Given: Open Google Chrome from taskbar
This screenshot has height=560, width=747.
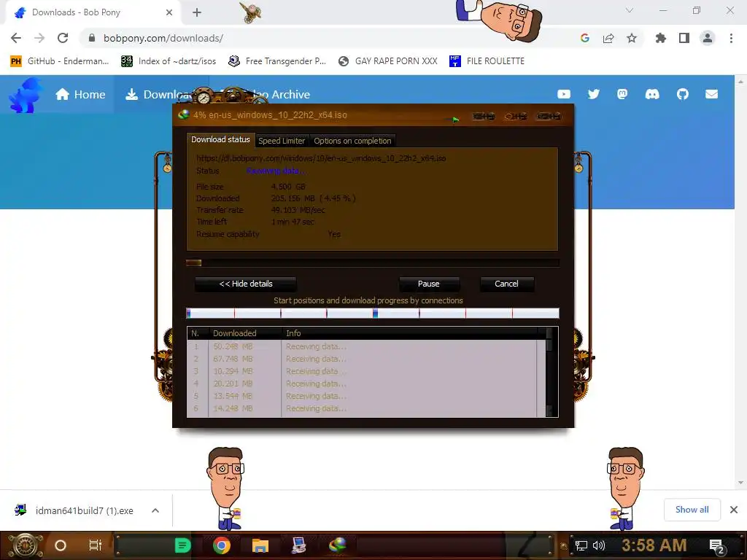Looking at the screenshot, I should [x=222, y=545].
